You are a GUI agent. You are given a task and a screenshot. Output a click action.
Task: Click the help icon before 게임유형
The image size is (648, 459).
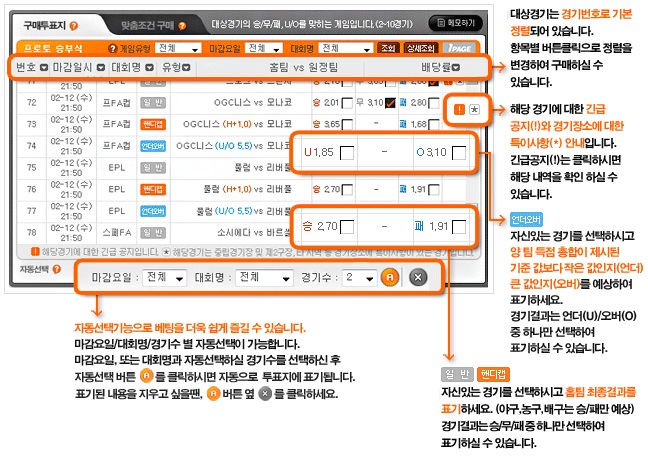[x=112, y=48]
